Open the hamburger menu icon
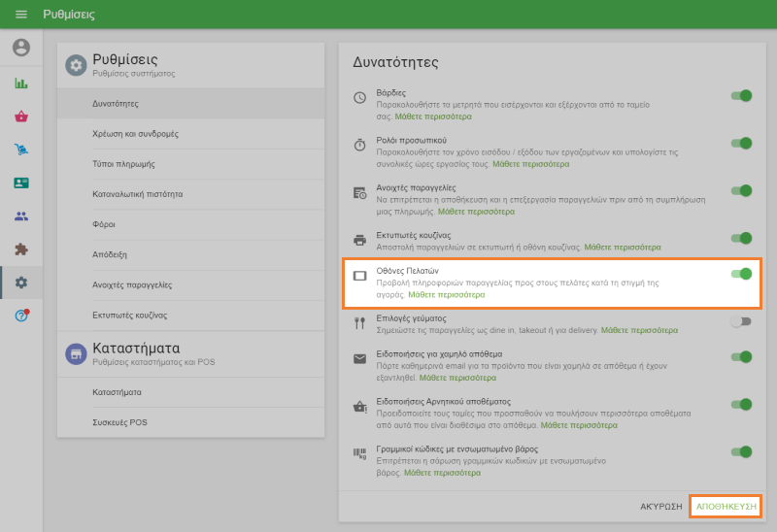This screenshot has width=777, height=532. [21, 15]
